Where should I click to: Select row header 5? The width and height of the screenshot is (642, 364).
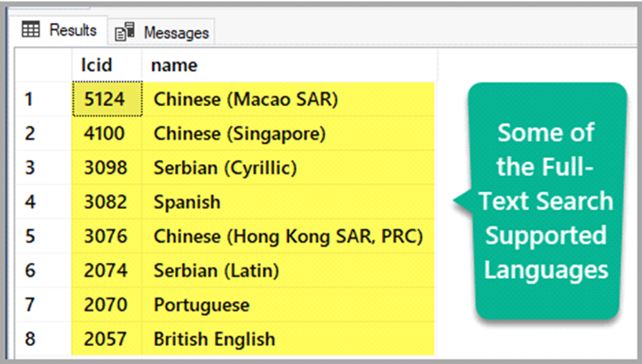pos(44,236)
